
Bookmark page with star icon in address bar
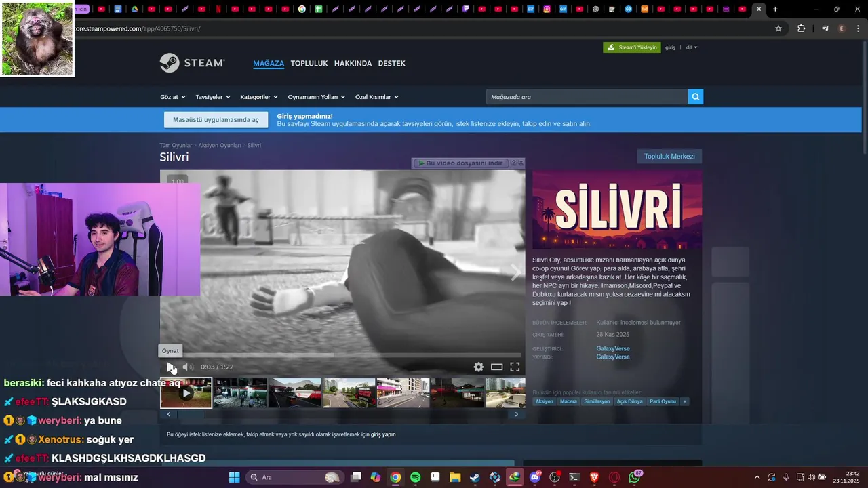(x=778, y=28)
